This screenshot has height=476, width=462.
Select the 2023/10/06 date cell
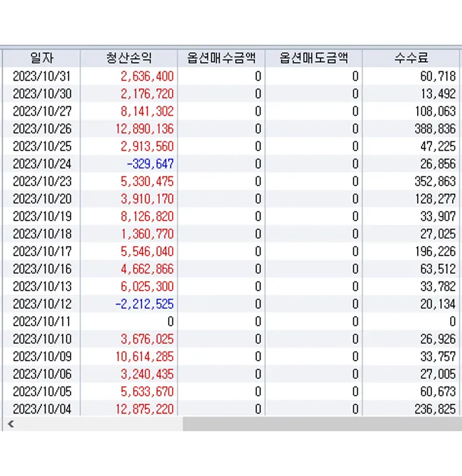click(x=41, y=374)
